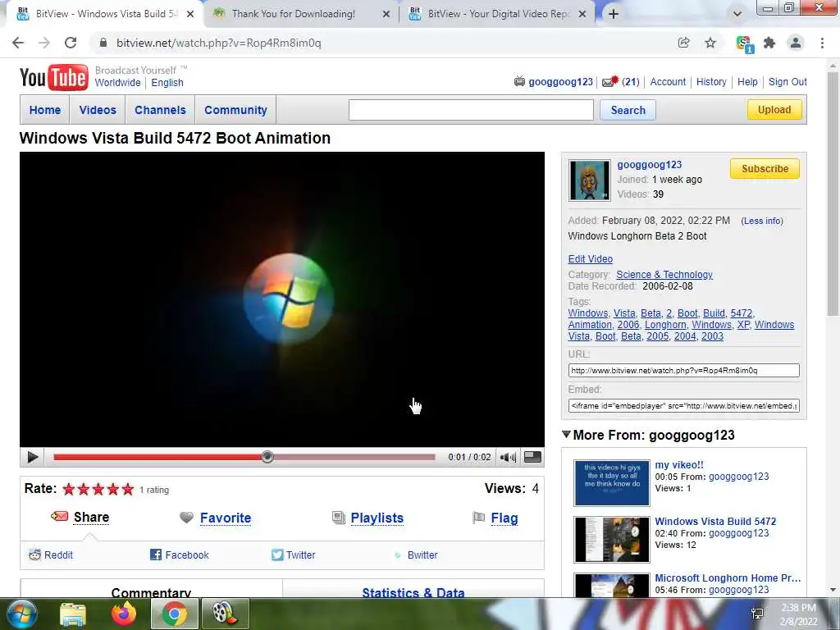The image size is (840, 630).
Task: Open the Windows Start button
Action: 22,614
